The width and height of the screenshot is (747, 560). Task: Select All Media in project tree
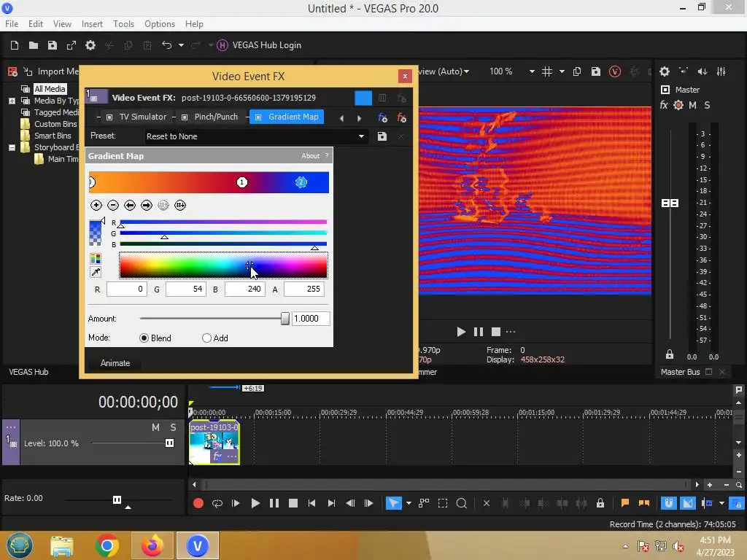coord(50,89)
